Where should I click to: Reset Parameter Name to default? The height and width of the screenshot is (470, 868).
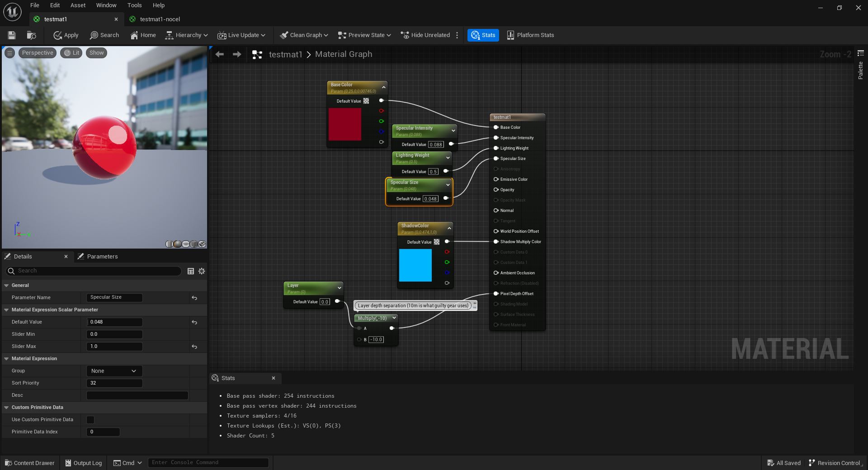tap(194, 298)
